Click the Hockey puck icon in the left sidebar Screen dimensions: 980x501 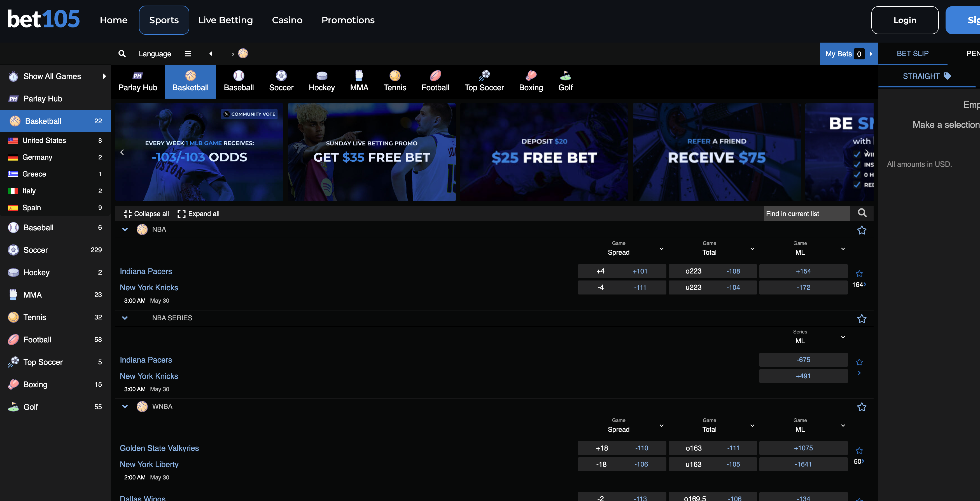13,273
